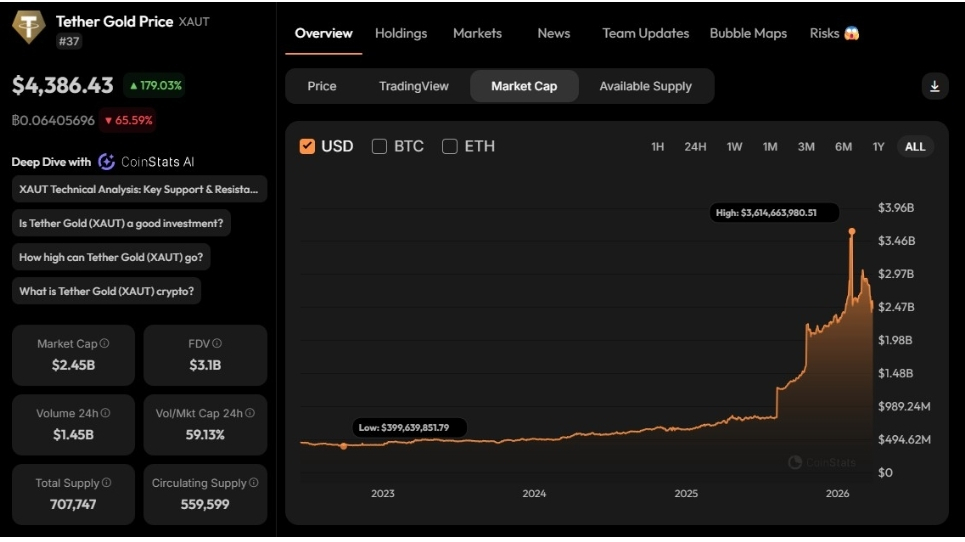Click the 2026 x-axis label
The image size is (965, 542).
[x=838, y=493]
